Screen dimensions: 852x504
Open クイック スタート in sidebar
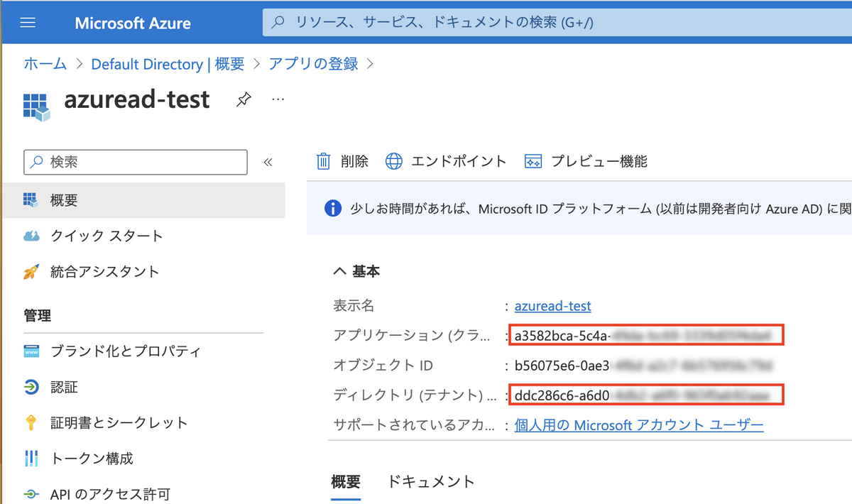(106, 236)
